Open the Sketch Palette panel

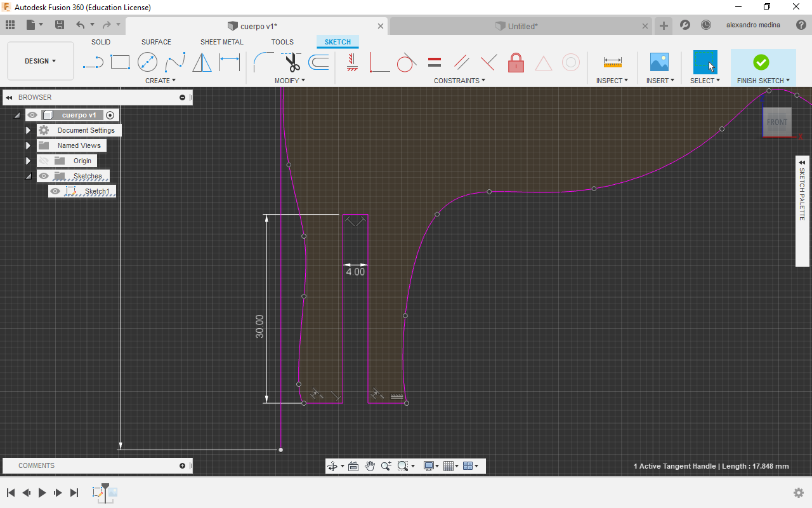(x=802, y=190)
